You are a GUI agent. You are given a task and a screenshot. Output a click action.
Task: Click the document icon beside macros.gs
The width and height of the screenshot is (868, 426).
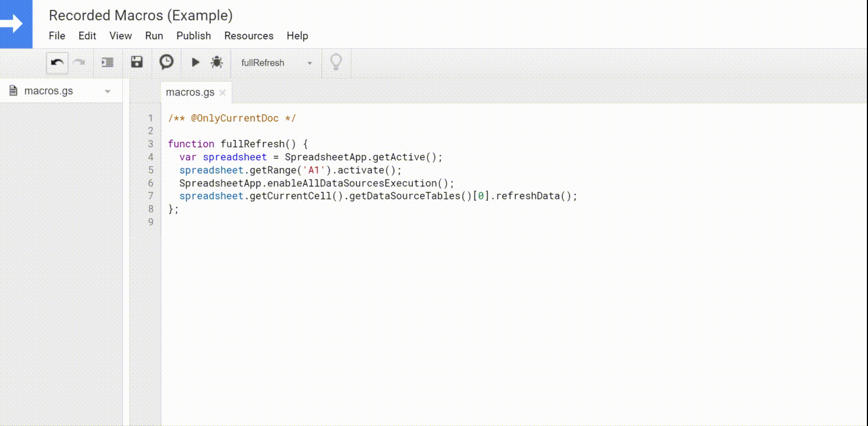tap(12, 90)
